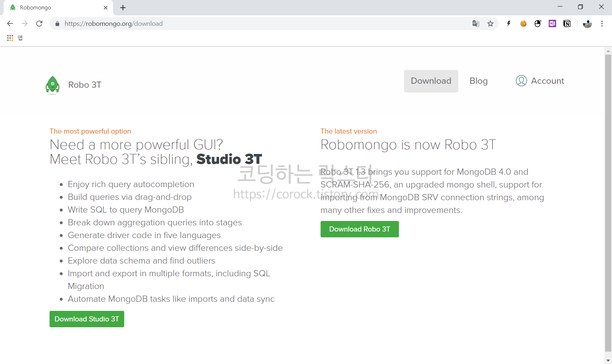The width and height of the screenshot is (612, 364).
Task: Click the Robo 3T rocket logo
Action: click(52, 85)
